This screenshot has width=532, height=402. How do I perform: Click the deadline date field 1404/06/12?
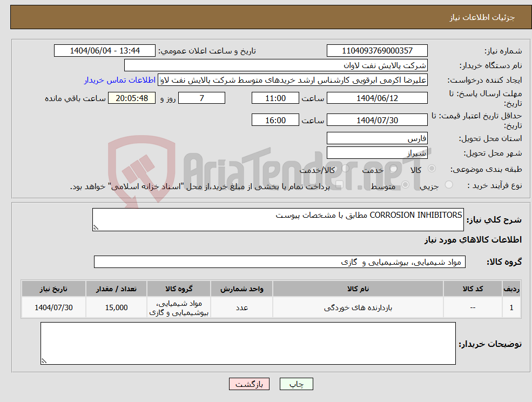point(377,98)
